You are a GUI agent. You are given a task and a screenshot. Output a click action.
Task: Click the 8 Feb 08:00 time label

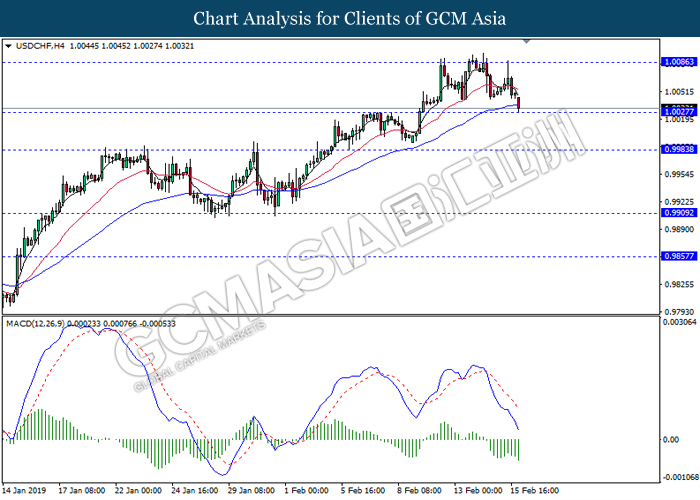(419, 490)
